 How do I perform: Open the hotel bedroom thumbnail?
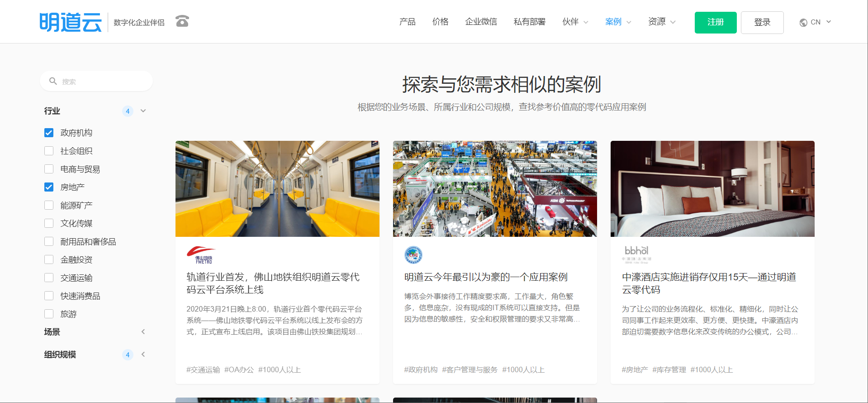[712, 189]
